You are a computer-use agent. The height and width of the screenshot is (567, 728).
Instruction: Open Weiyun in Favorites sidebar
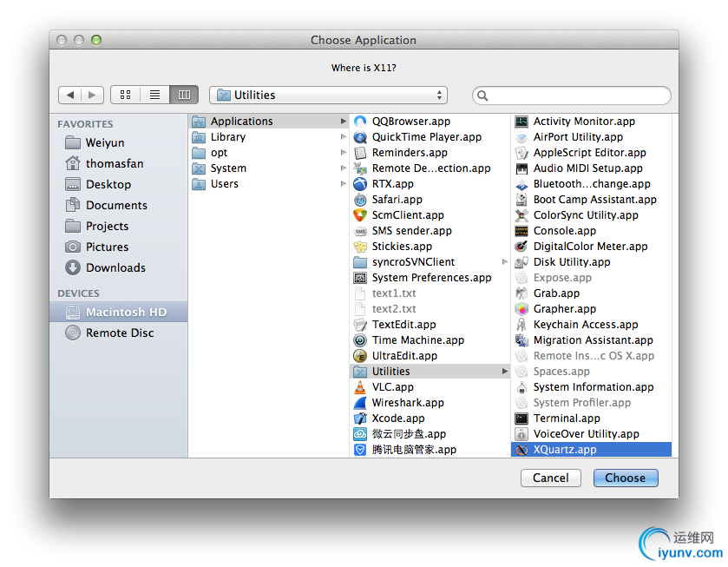click(x=118, y=142)
